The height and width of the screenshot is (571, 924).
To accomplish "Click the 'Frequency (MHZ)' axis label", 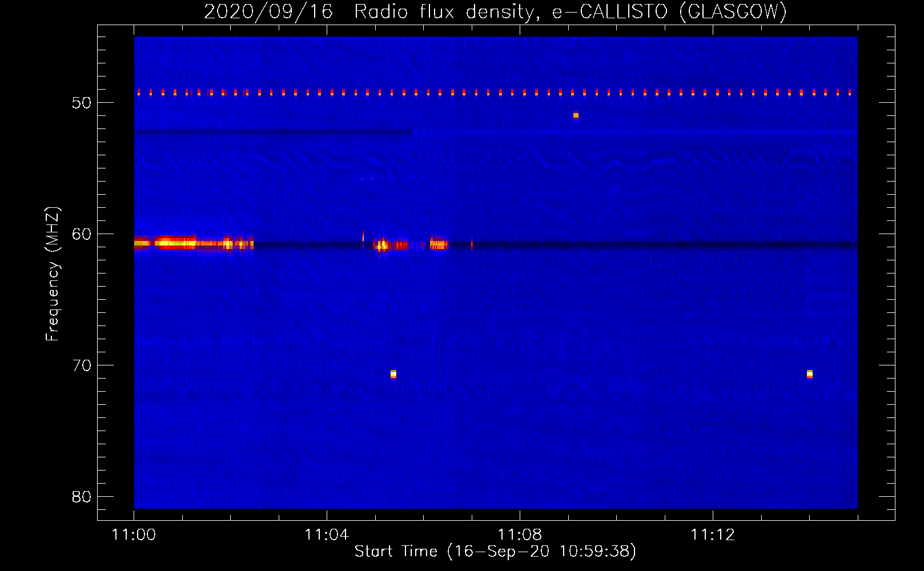I will (x=53, y=274).
